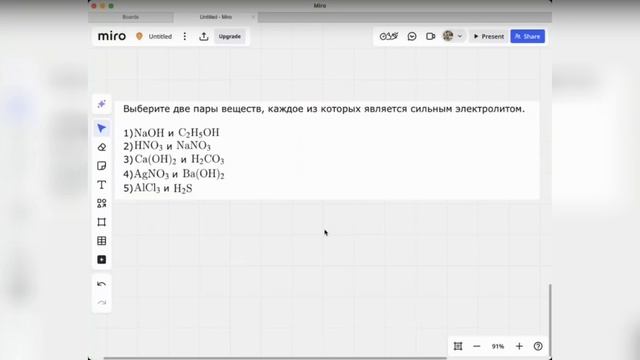
Task: Click option 4 AgNO3 и Ba(OH)2
Action: coord(174,174)
